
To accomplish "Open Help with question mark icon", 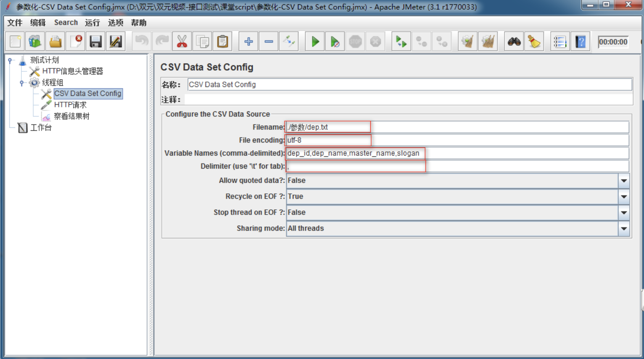I will pos(581,42).
